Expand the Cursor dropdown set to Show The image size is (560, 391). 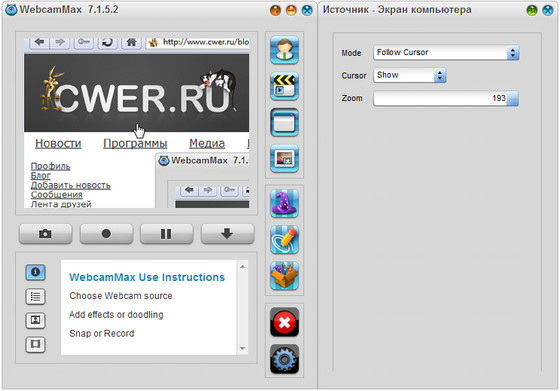[410, 75]
